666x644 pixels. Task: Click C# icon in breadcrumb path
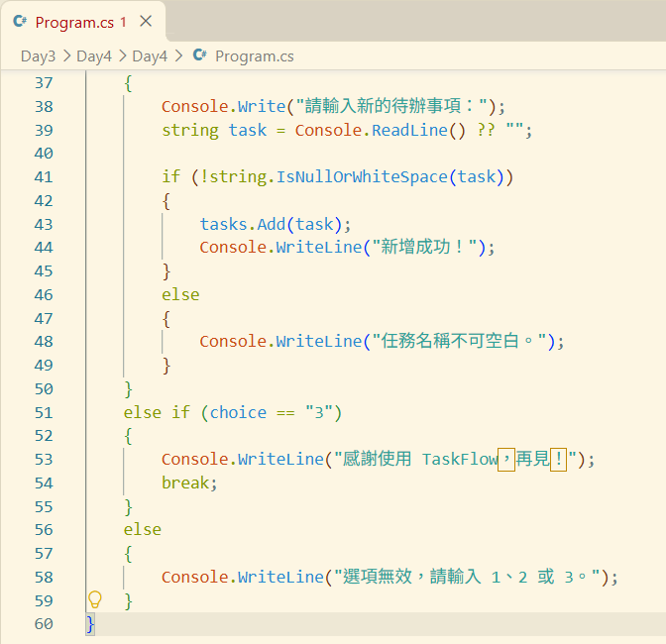click(x=199, y=55)
